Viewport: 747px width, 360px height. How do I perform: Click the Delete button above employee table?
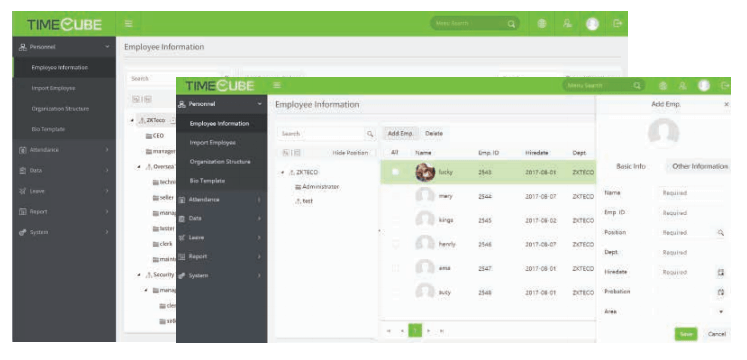[x=434, y=134]
